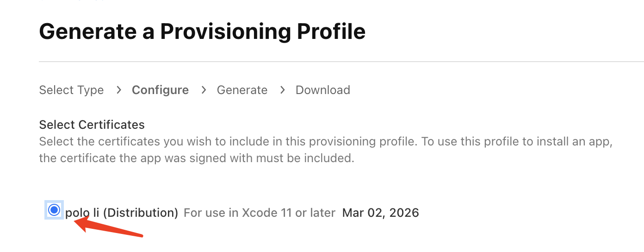Click the Download step in breadcrumb

[x=322, y=90]
